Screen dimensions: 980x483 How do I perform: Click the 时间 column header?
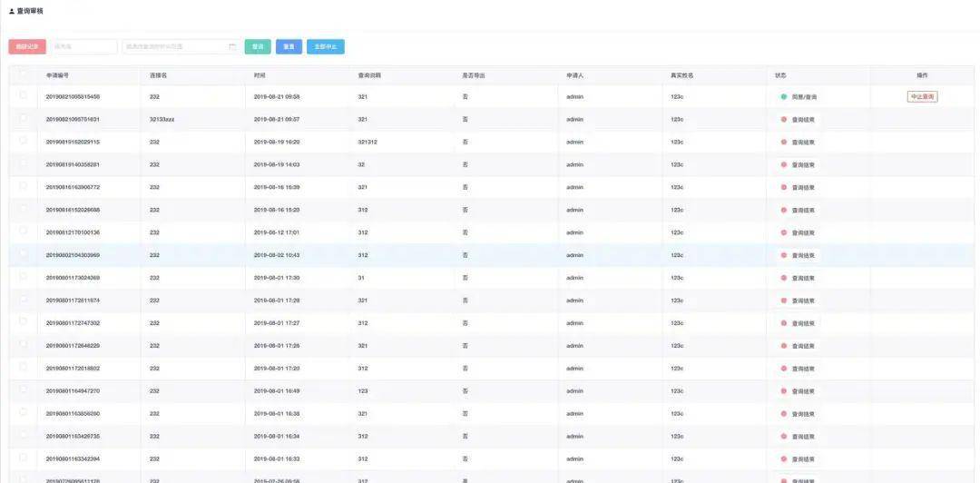click(260, 75)
